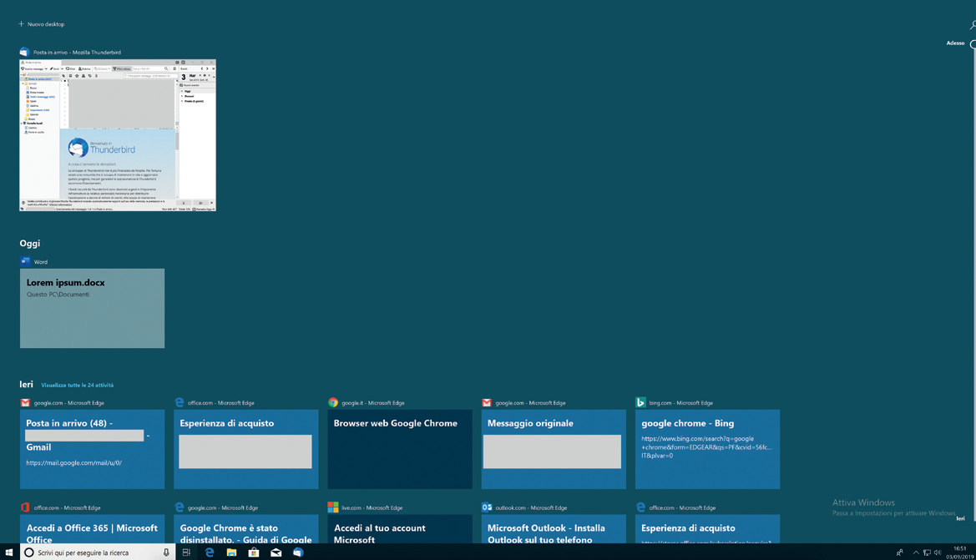Viewport: 976px width, 560px height.
Task: Toggle Task View from the taskbar
Action: click(186, 552)
